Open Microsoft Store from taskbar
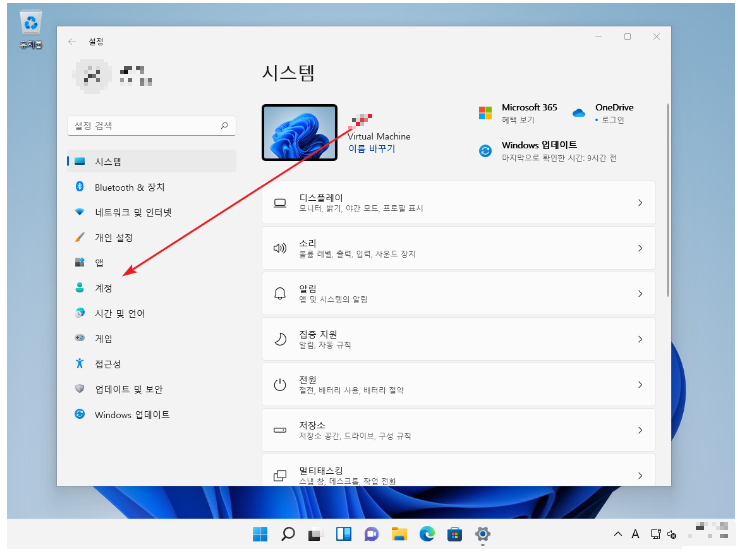Screen dimensions: 738x554 click(454, 534)
